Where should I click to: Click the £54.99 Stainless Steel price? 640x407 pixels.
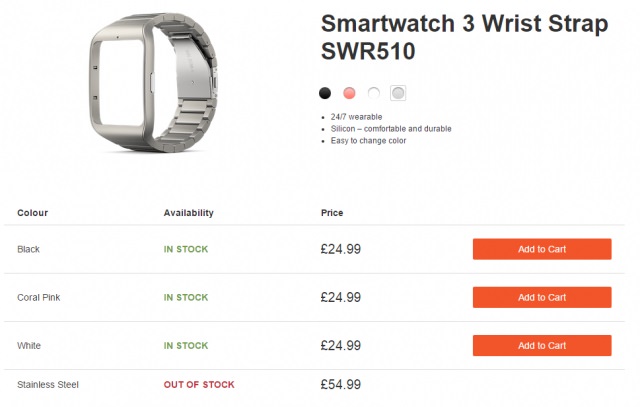[340, 384]
